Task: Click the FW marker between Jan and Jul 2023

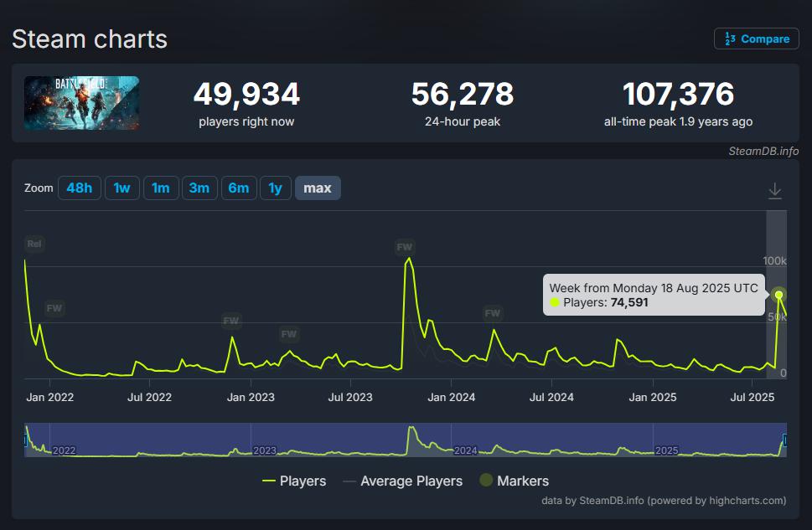Action: (288, 334)
